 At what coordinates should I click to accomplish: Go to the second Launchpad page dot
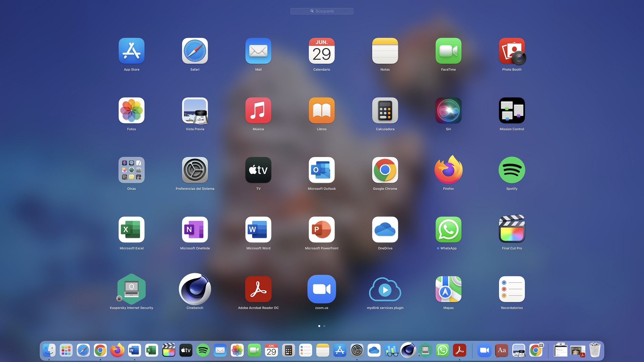324,326
